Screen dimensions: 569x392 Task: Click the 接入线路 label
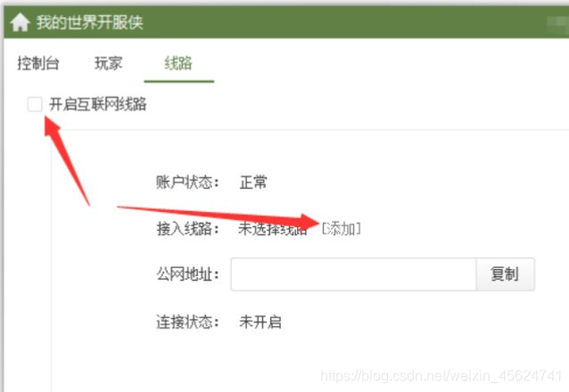(x=187, y=229)
